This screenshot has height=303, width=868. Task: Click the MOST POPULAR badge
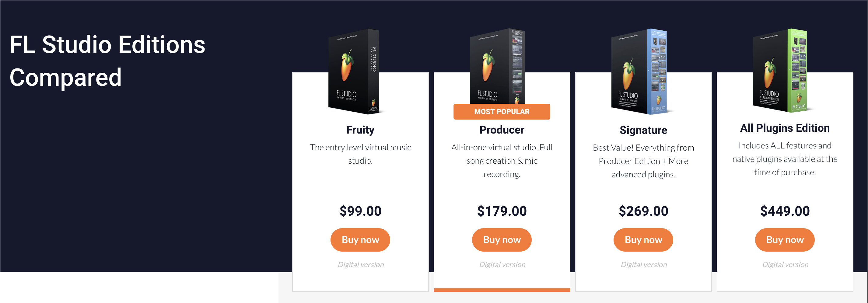click(x=501, y=111)
